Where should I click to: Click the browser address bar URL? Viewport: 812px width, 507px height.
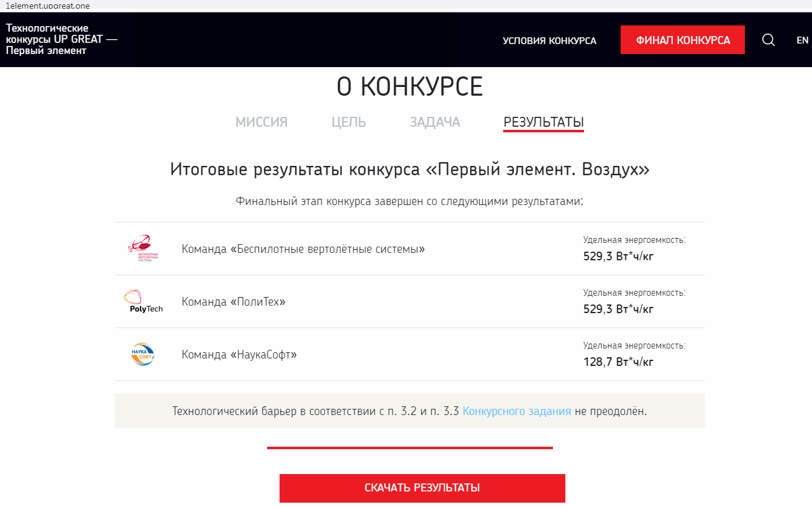pos(47,6)
